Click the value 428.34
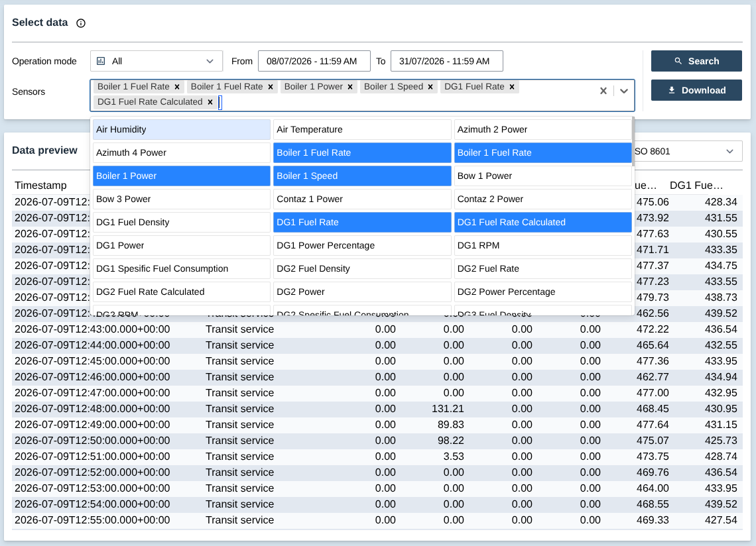Image resolution: width=756 pixels, height=546 pixels. tap(721, 202)
